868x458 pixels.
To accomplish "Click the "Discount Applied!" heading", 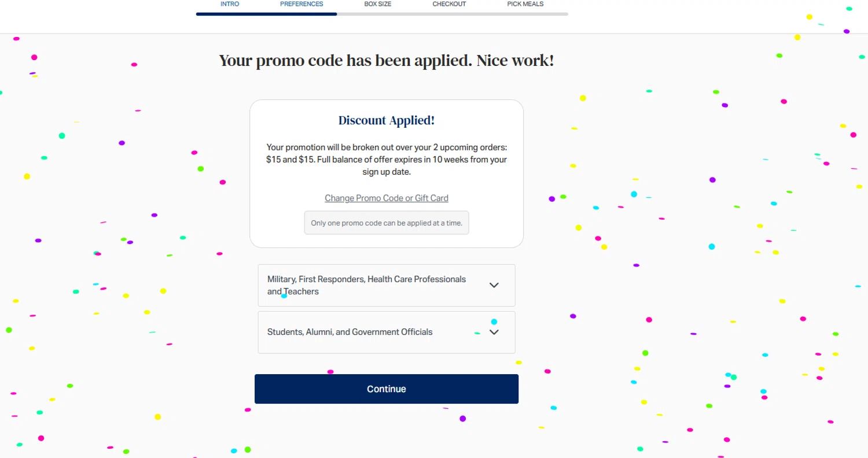I will (x=387, y=120).
